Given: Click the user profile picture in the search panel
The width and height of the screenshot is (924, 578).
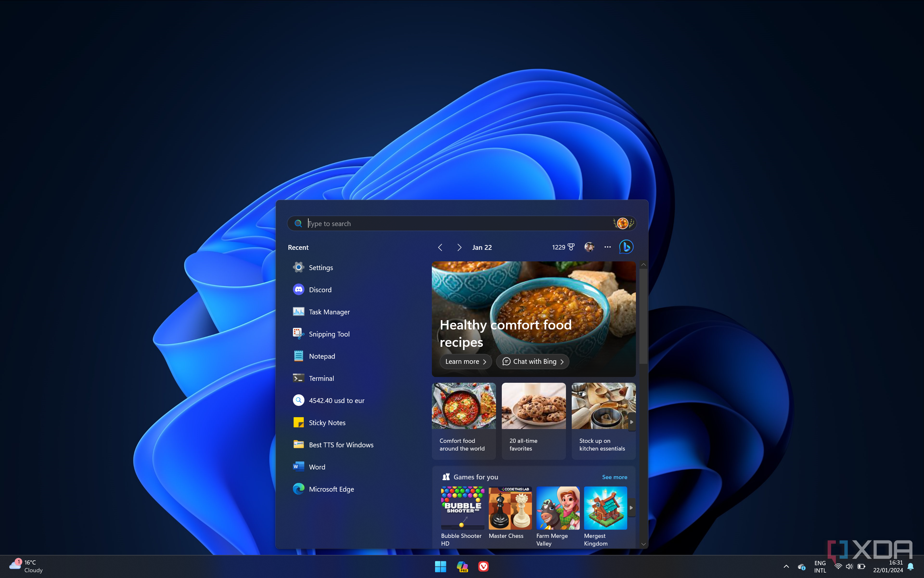Looking at the screenshot, I should tap(589, 247).
